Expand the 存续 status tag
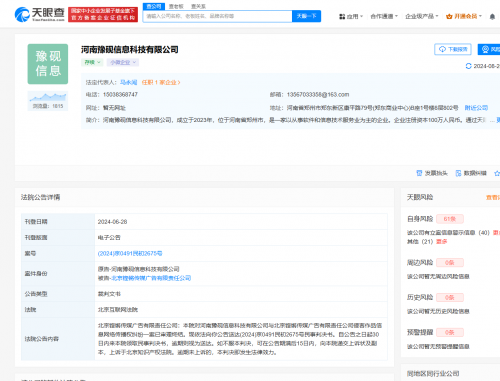Screen dimensions: 500x381 click(92, 62)
